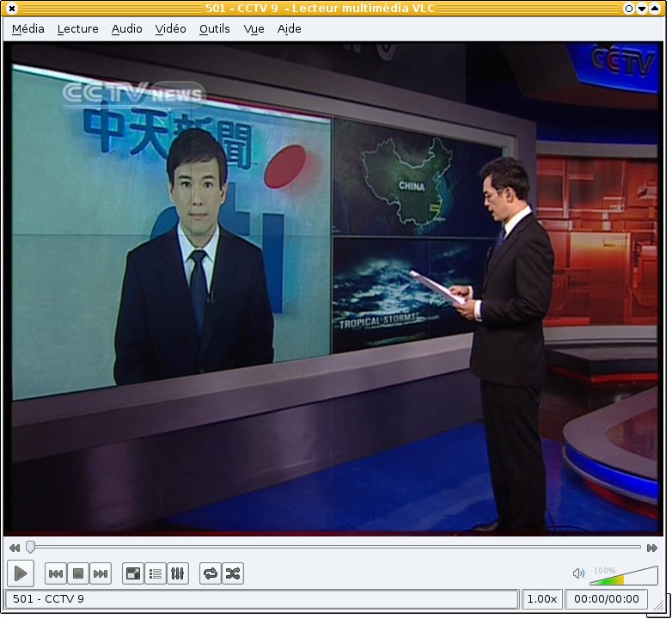The width and height of the screenshot is (672, 619).
Task: Click the 1.00x playback speed indicator
Action: pos(541,599)
